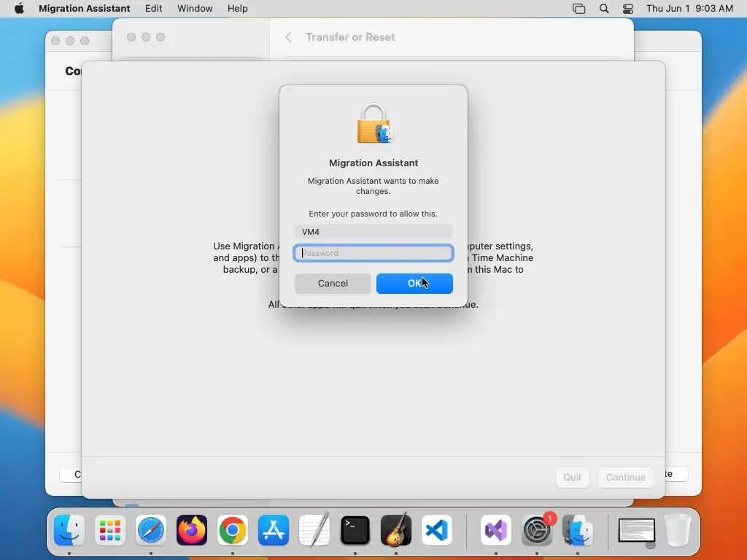Open GarageBand from the Dock
747x560 pixels.
point(396,530)
